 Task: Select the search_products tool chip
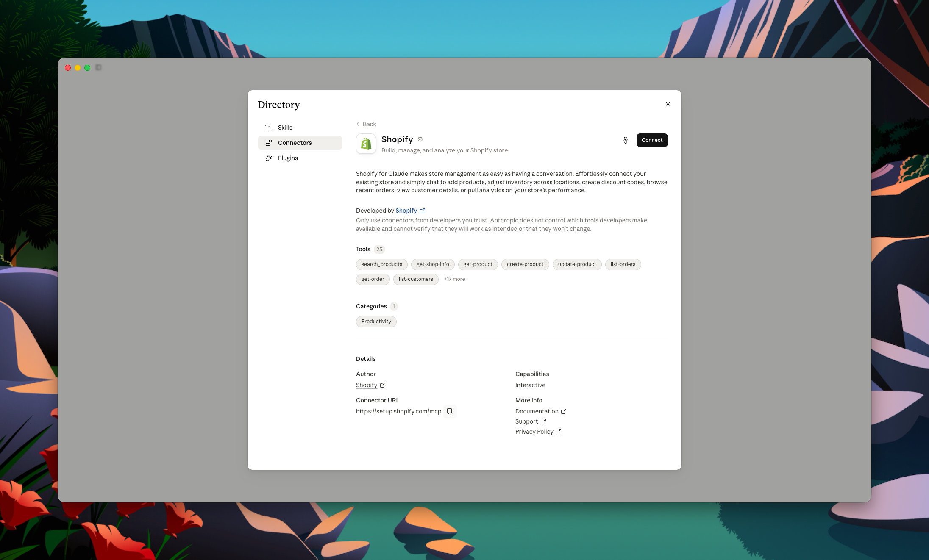click(382, 264)
